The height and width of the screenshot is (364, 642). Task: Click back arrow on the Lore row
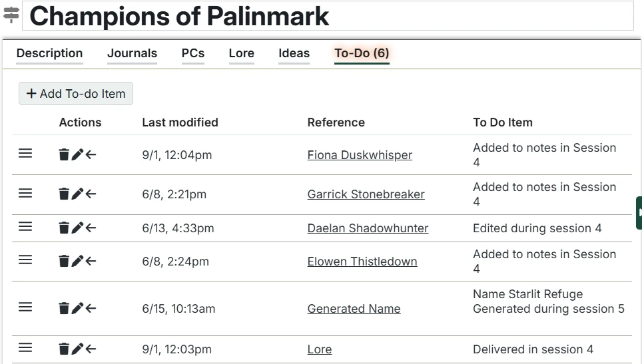(x=91, y=349)
